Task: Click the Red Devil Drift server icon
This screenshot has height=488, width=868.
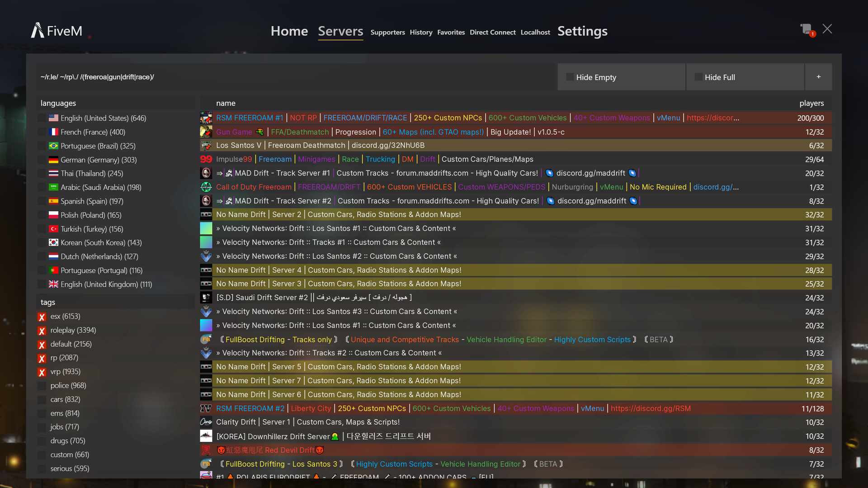Action: pyautogui.click(x=206, y=450)
